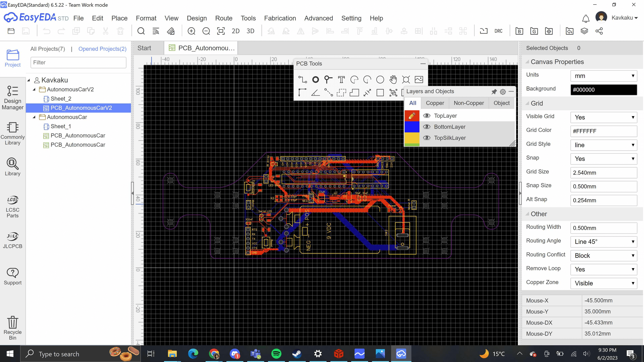This screenshot has height=362, width=644.
Task: Toggle BottomLayer visibility eye icon
Action: click(426, 127)
